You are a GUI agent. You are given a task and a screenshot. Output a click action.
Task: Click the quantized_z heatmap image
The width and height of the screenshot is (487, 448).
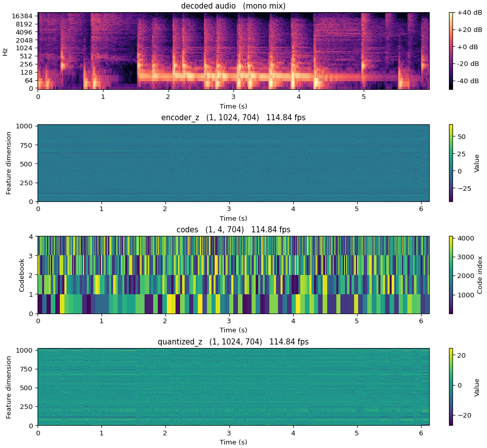coord(233,387)
